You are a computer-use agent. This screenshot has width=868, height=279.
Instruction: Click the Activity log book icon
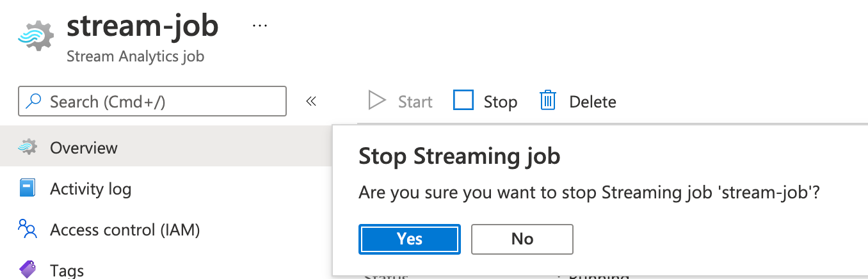click(x=28, y=189)
